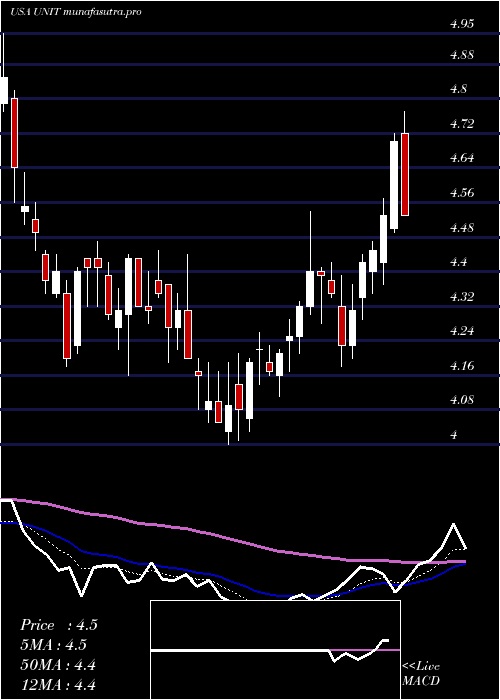Click the 4.64 price axis label
The image size is (500, 700).
(462, 158)
